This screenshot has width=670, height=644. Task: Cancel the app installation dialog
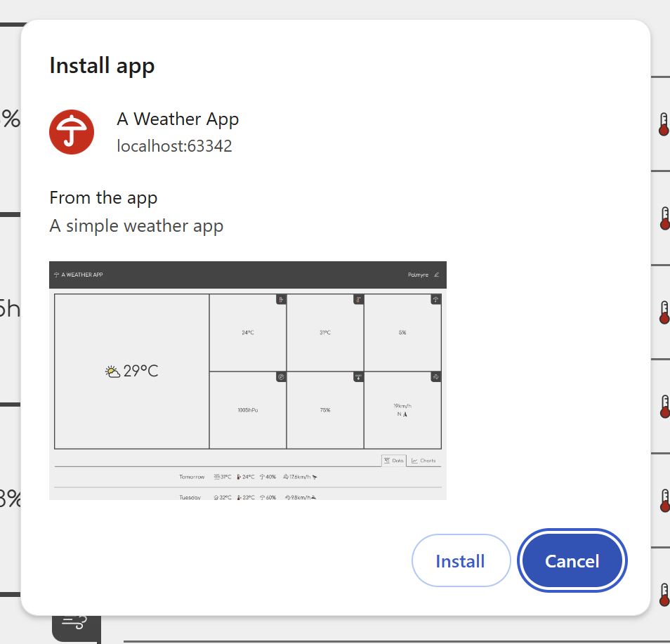572,560
